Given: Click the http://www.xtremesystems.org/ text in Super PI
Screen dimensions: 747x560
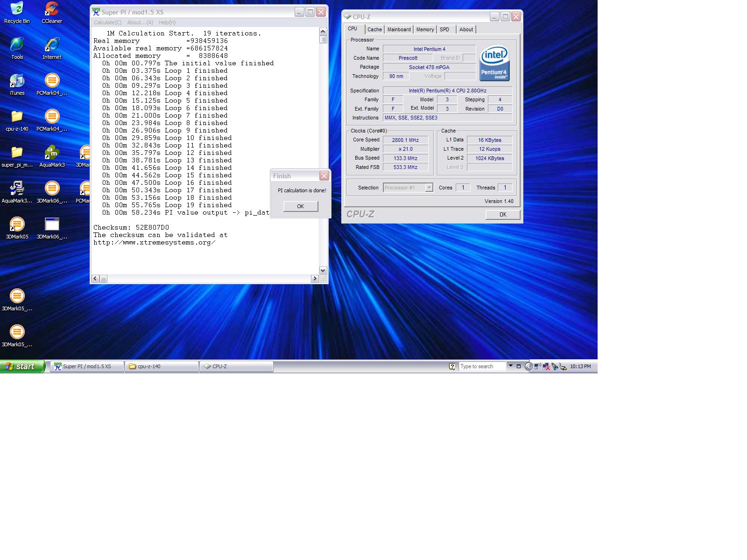Looking at the screenshot, I should coord(154,242).
